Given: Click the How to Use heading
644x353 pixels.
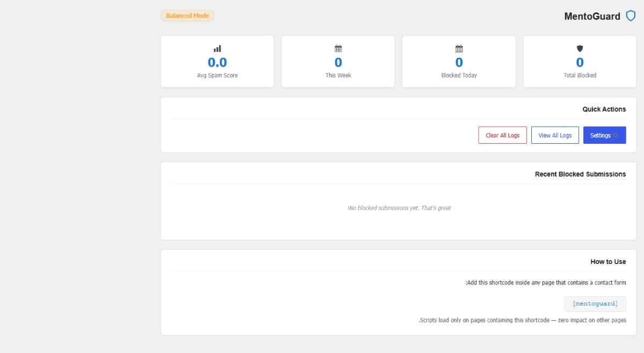Looking at the screenshot, I should (608, 262).
